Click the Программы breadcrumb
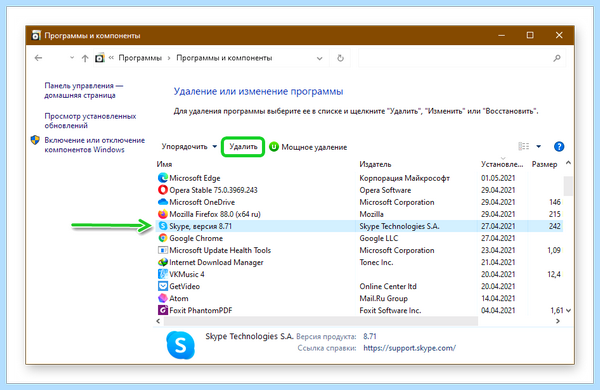The image size is (600, 390). tap(140, 58)
